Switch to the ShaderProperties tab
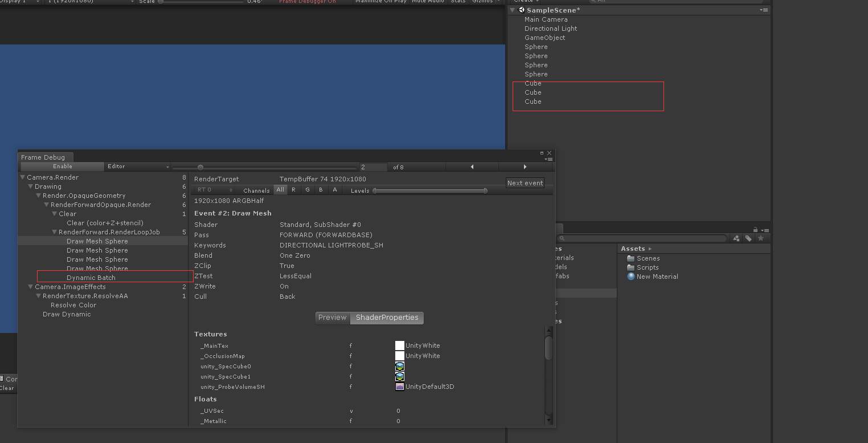 point(387,318)
